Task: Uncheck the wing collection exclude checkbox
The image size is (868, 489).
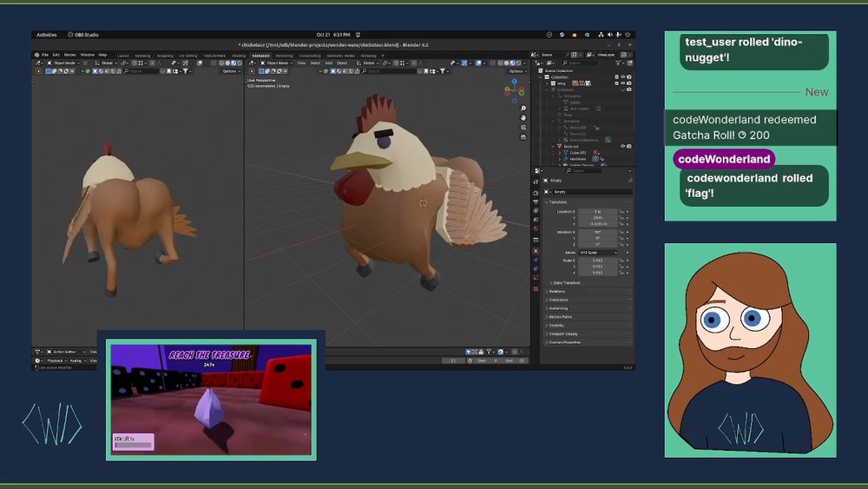Action: (616, 83)
